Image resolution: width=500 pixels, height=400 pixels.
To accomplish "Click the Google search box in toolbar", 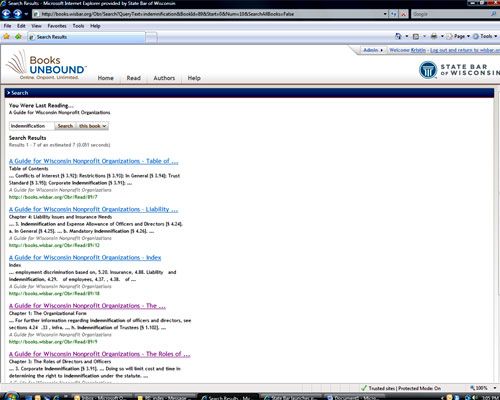I will [x=450, y=14].
